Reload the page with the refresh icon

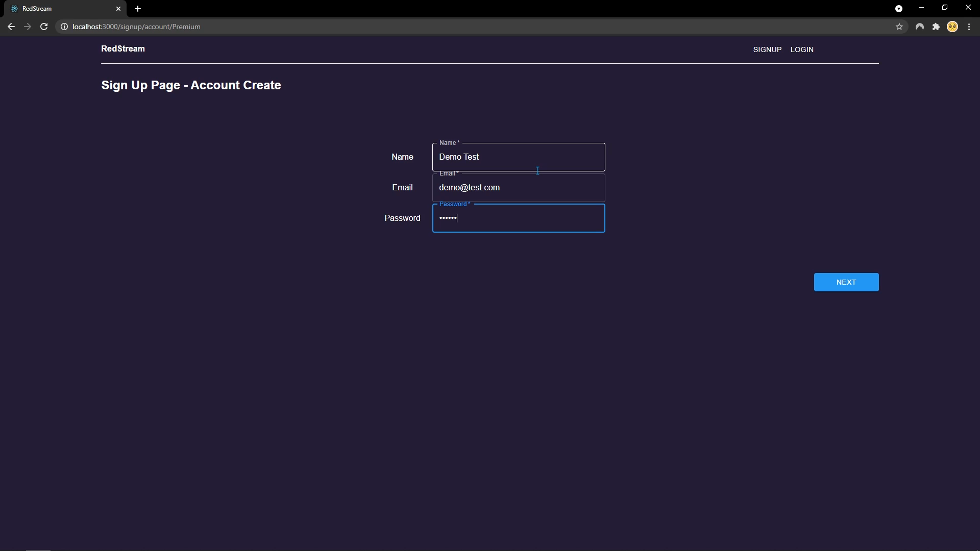(44, 27)
